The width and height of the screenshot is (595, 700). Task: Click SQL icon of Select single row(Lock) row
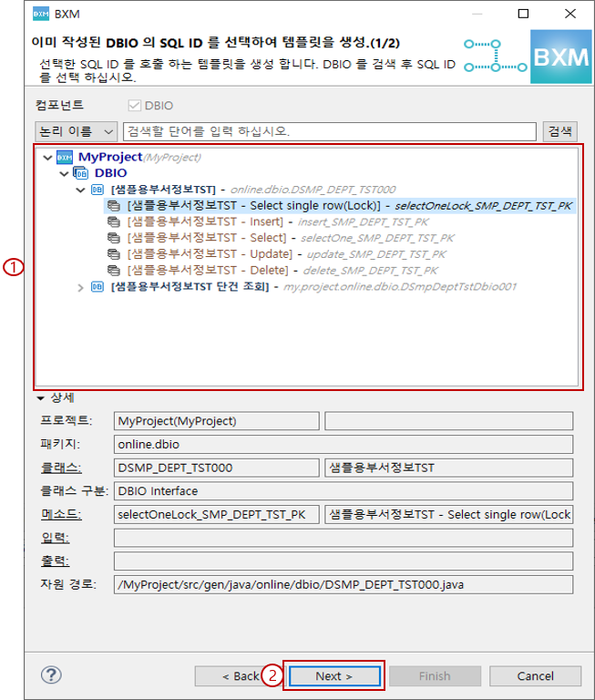tap(114, 206)
